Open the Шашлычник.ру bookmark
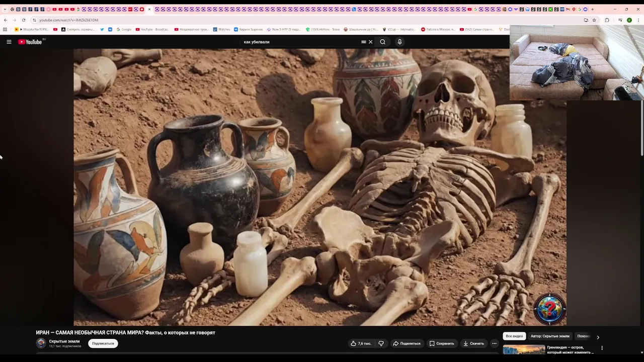The image size is (644, 362). (x=361, y=29)
